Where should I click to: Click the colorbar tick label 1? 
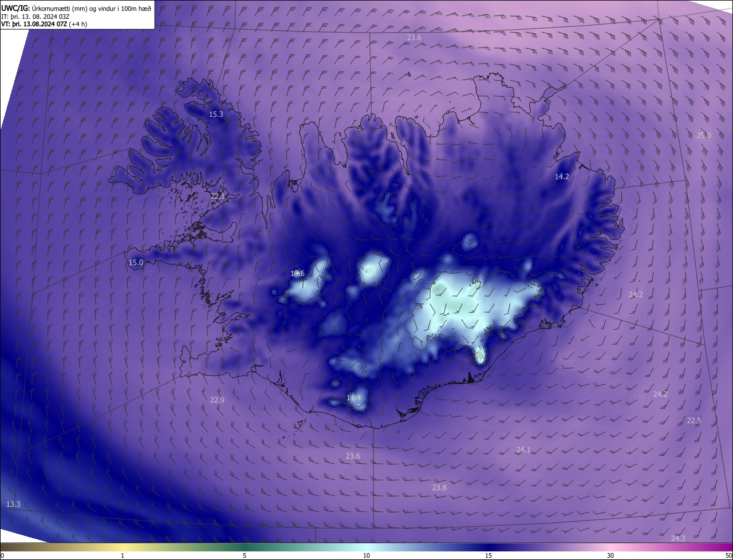coord(123,555)
